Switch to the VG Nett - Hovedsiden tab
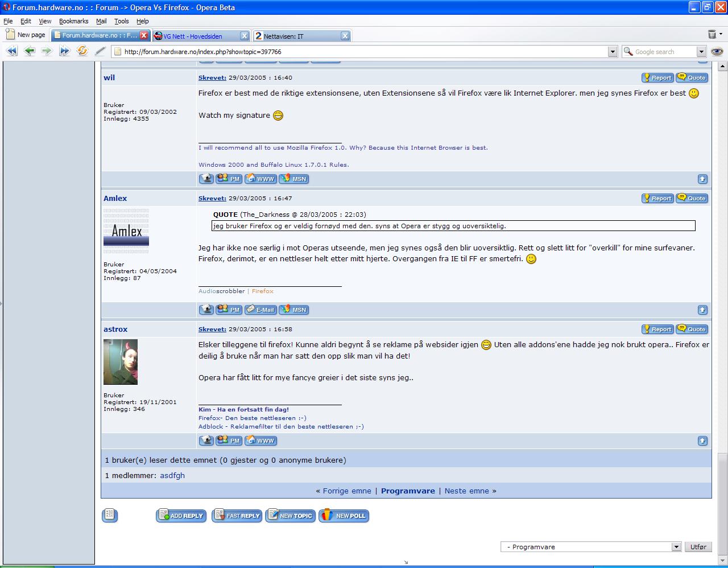 coord(201,35)
